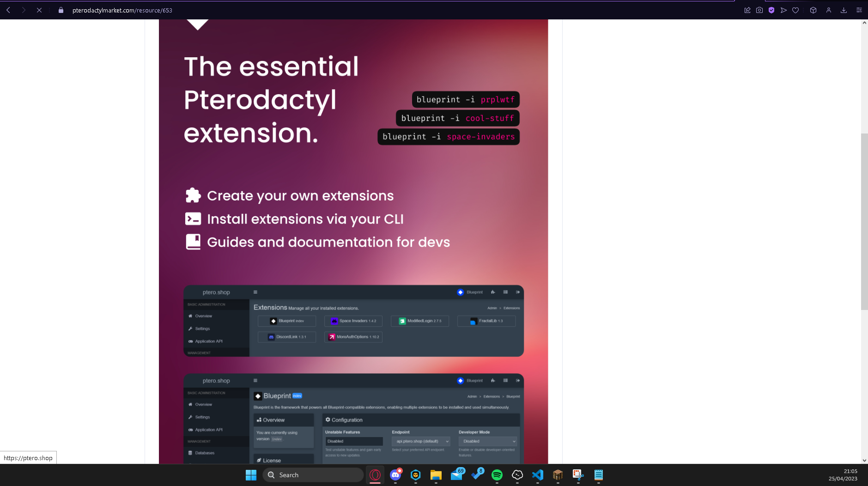Screen dimensions: 868x486
Task: Click the FractalLib 1.3 extension card
Action: pos(486,321)
